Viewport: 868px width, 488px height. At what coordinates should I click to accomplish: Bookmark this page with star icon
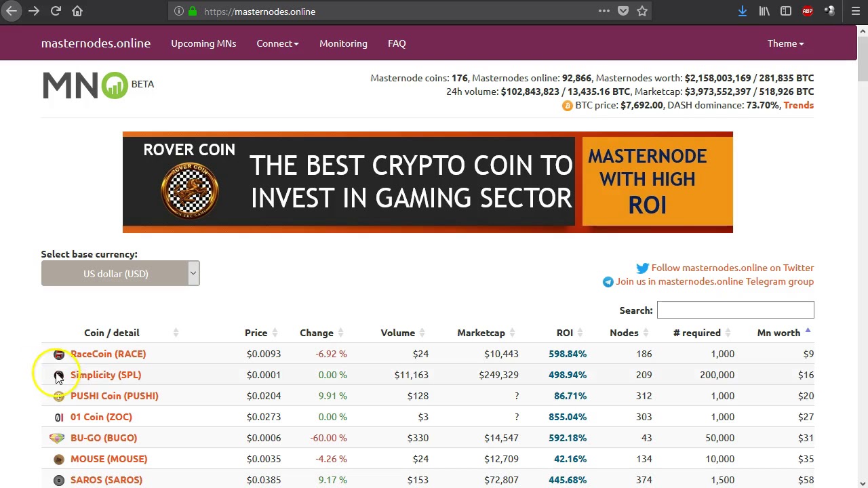point(642,11)
